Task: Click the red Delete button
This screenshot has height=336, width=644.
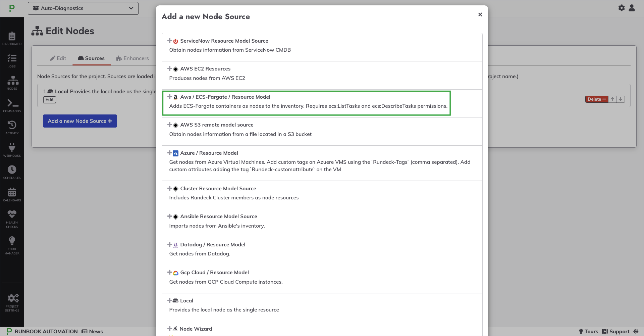Action: [597, 99]
